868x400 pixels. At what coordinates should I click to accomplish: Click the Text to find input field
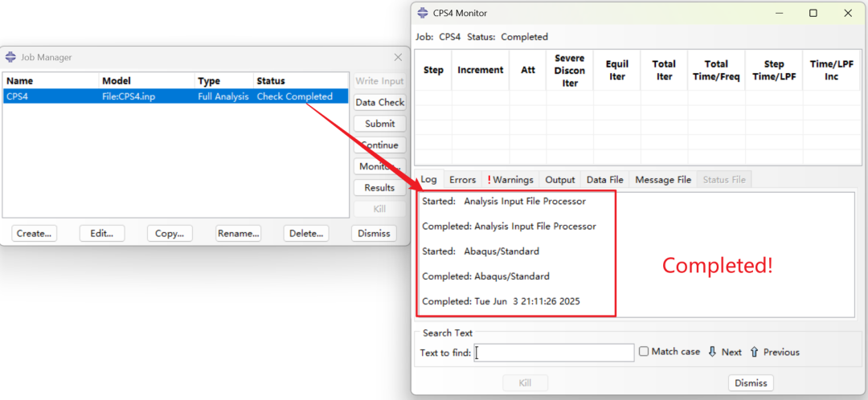coord(554,353)
